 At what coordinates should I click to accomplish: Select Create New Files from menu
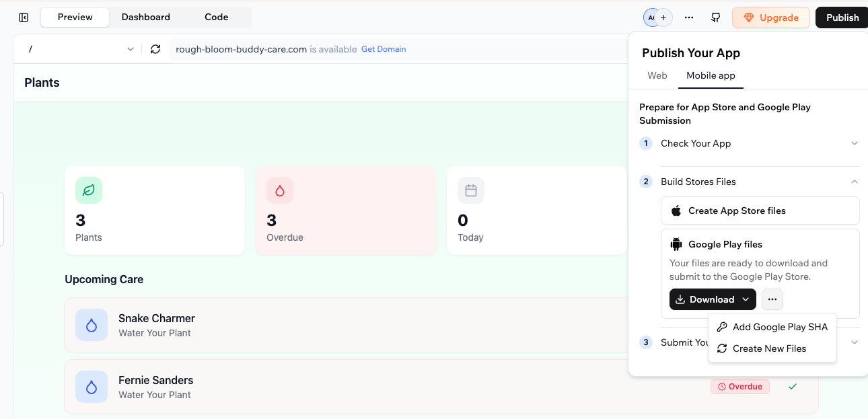[x=768, y=348]
